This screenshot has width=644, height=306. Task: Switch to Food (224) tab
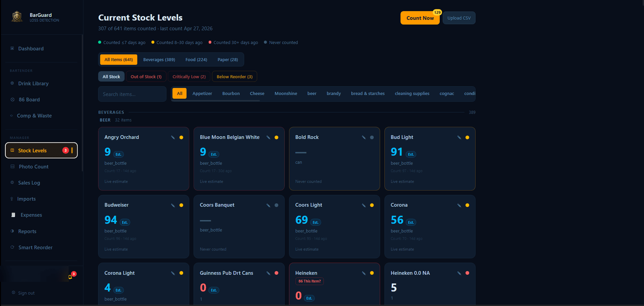(x=196, y=60)
